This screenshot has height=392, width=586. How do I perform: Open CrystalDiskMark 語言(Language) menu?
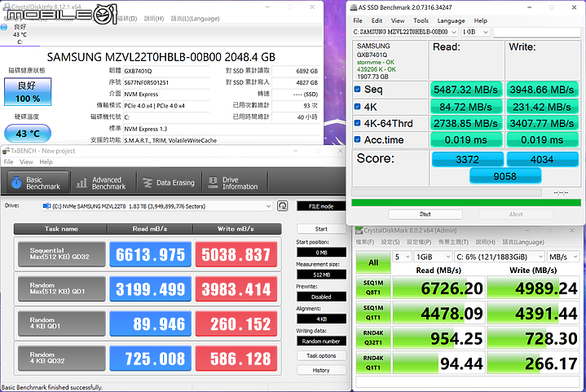[x=523, y=242]
